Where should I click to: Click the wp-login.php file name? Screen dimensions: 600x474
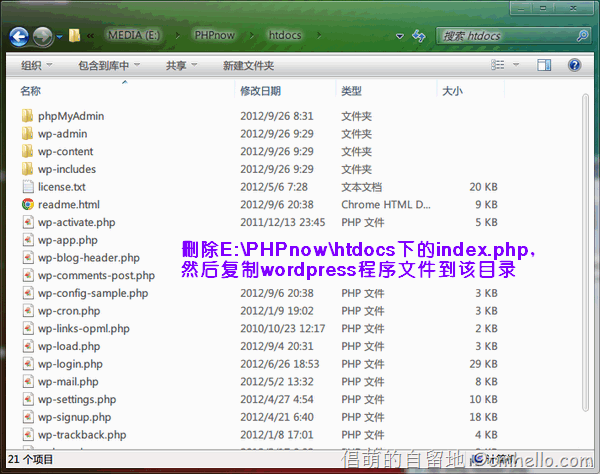(x=70, y=364)
